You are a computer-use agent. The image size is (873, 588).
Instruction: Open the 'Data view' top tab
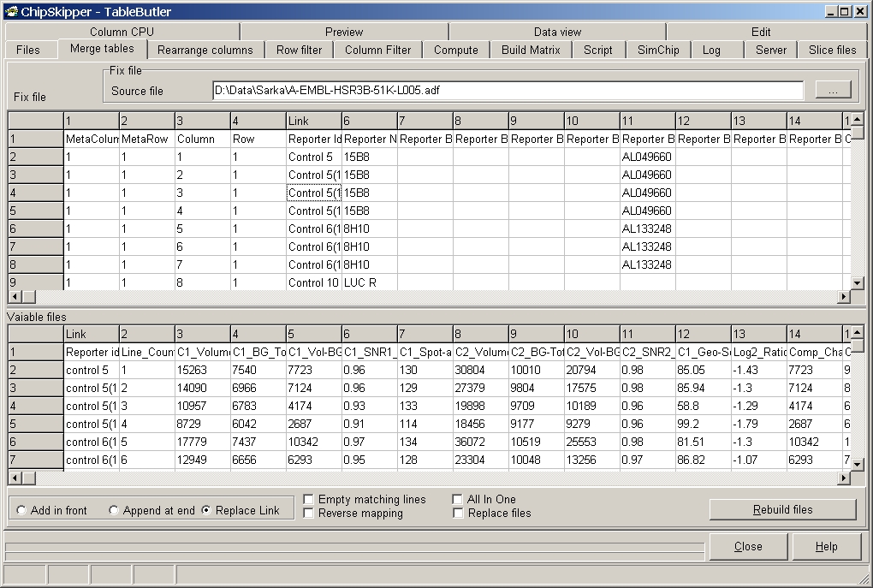click(557, 32)
